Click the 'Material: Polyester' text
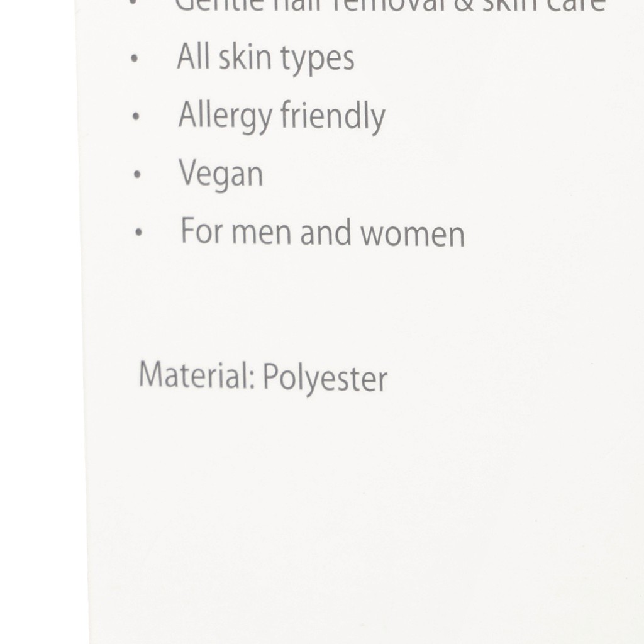This screenshot has width=644, height=644. tap(263, 377)
